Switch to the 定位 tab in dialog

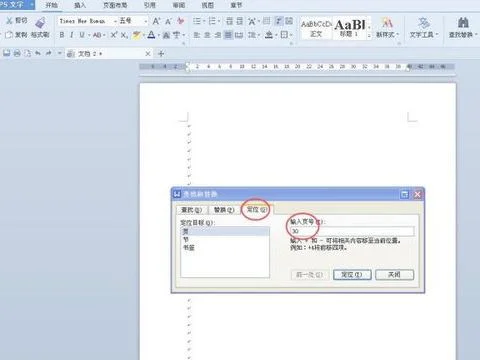tap(257, 210)
